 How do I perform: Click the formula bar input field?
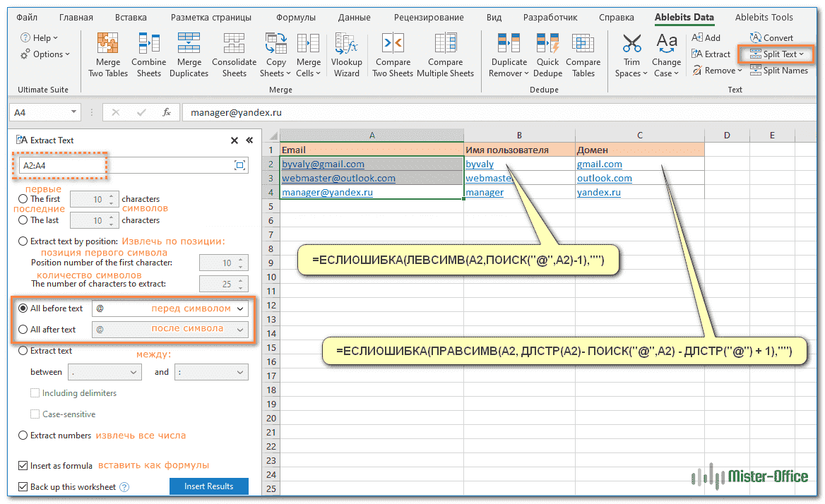tap(494, 112)
